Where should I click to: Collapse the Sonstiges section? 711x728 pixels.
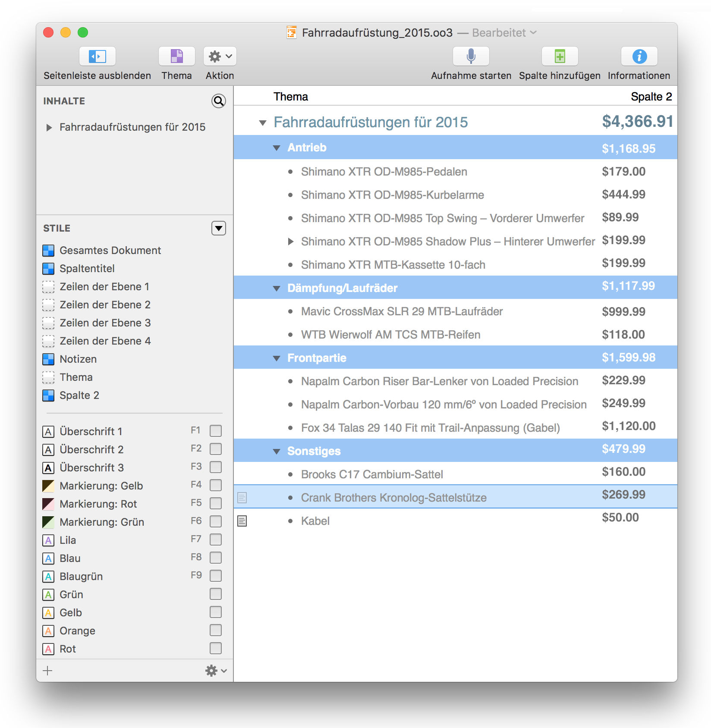(277, 452)
